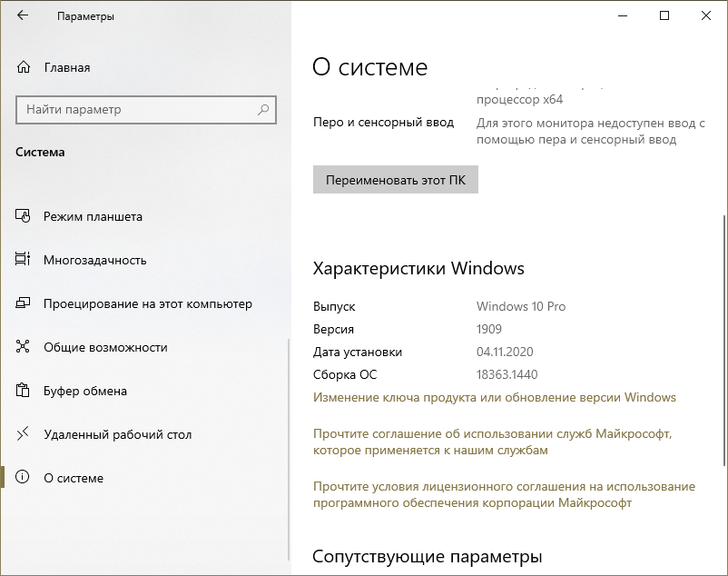Open the software license terms link
Screen dimensions: 728x576
click(x=503, y=494)
